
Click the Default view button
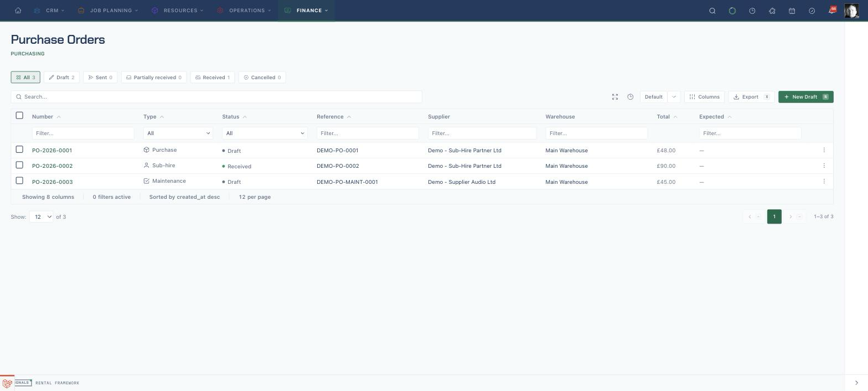tap(654, 97)
